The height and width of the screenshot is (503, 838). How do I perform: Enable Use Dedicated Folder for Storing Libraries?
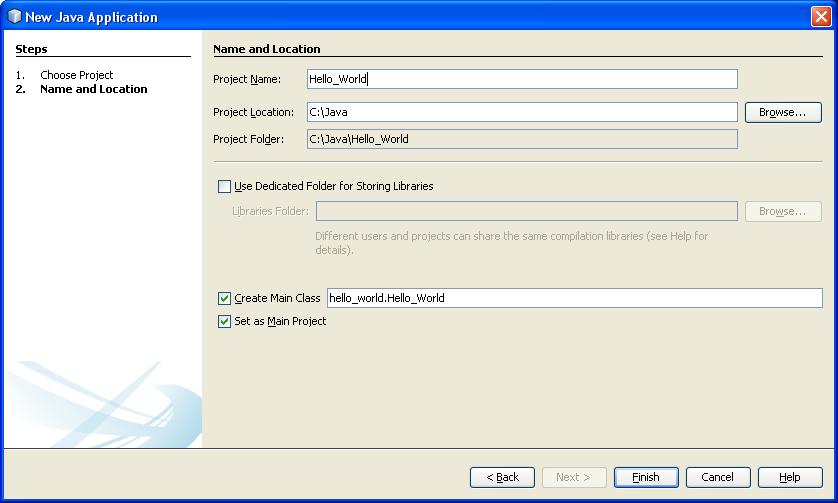click(x=224, y=186)
